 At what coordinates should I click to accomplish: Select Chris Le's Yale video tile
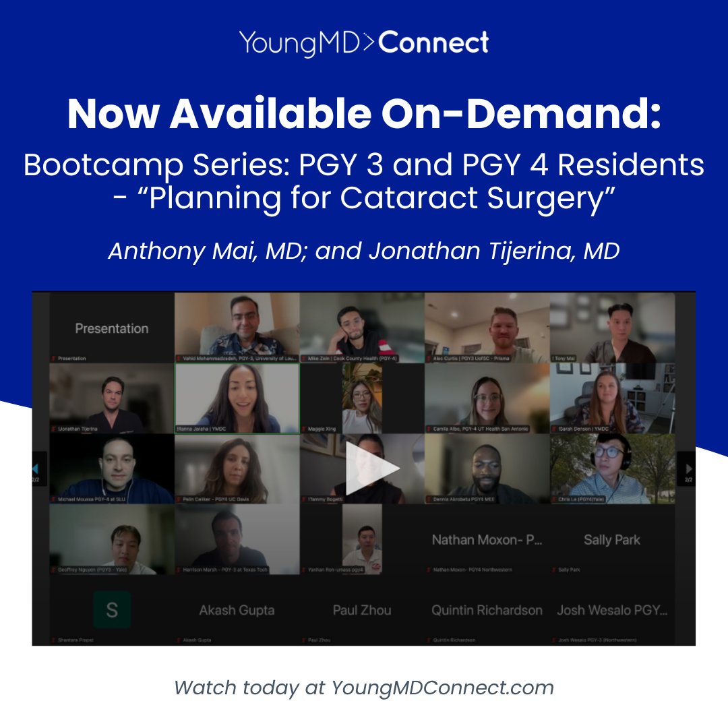click(612, 469)
